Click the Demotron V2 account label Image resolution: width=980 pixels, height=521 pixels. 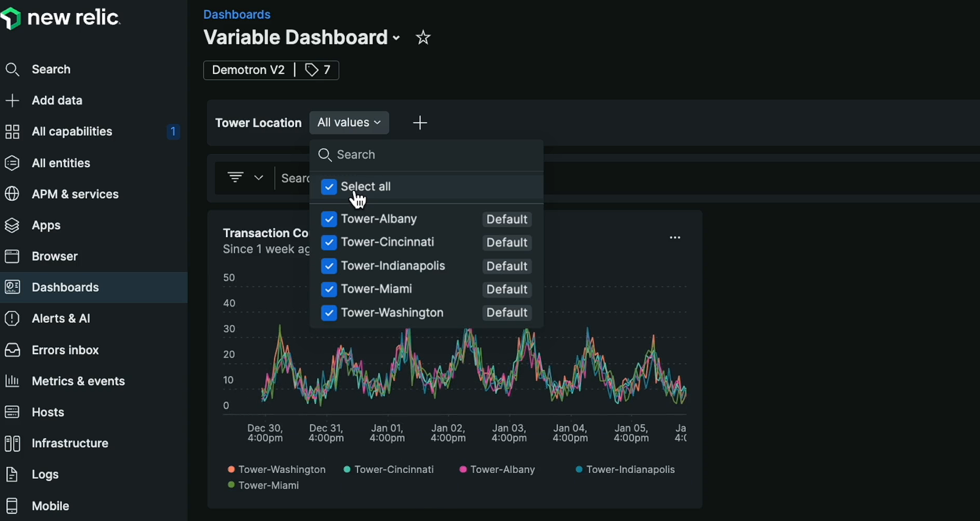[248, 70]
